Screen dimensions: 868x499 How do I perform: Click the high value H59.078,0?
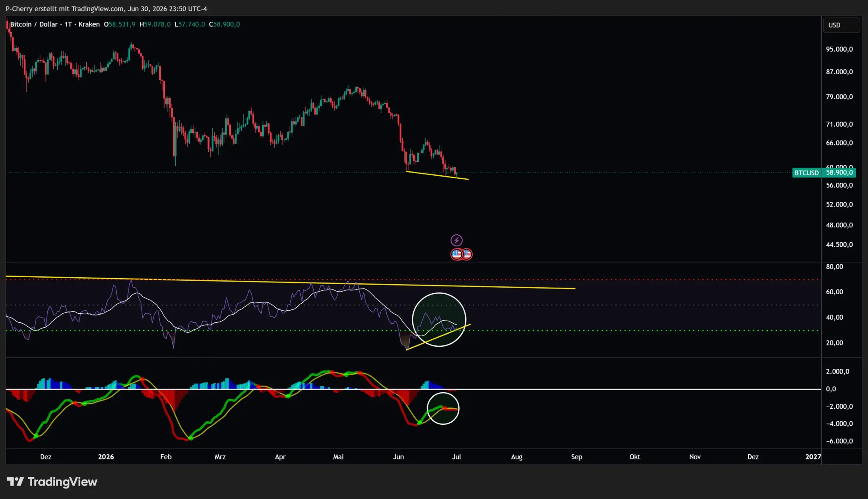(x=155, y=24)
